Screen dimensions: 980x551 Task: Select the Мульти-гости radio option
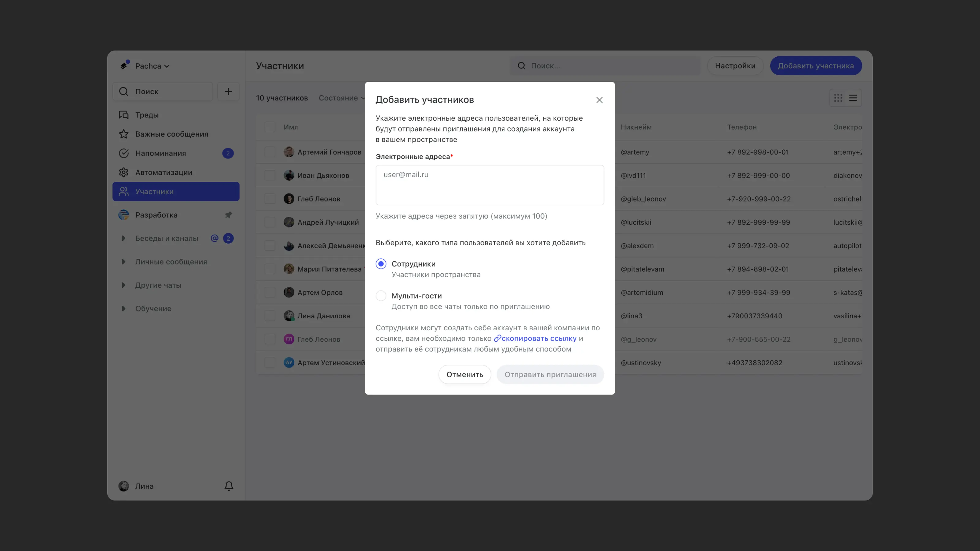point(381,296)
